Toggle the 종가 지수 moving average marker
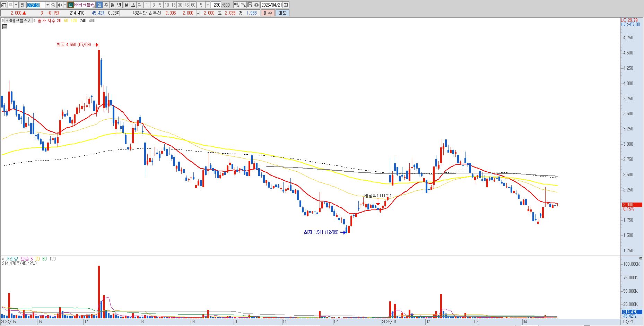The width and height of the screenshot is (644, 326). pyautogui.click(x=35, y=21)
